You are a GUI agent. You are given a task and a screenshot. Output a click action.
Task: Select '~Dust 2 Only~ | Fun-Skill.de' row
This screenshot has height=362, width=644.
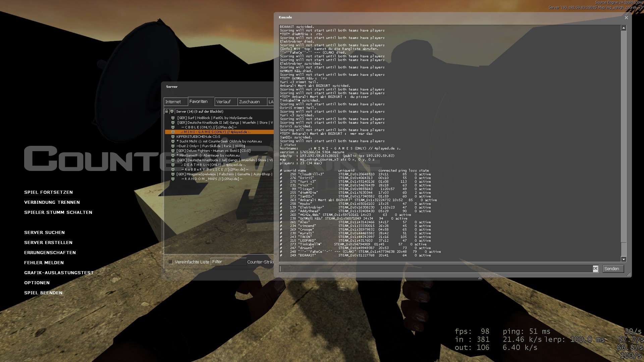point(219,146)
